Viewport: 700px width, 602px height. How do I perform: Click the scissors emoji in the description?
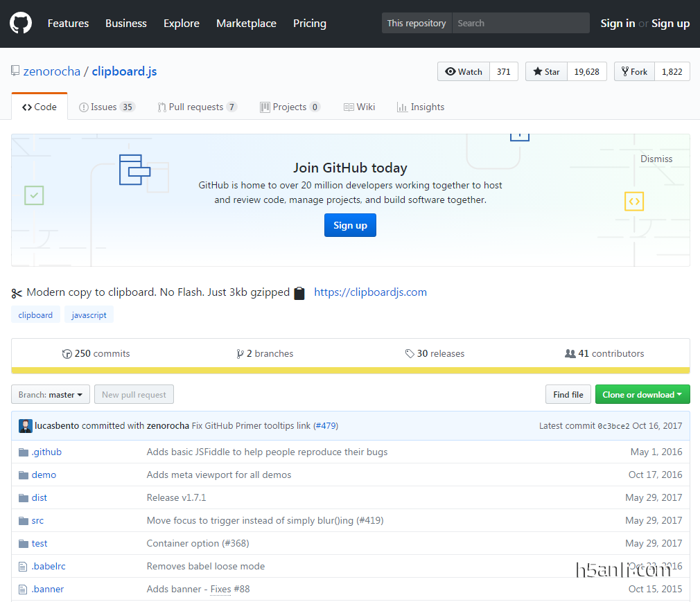[x=17, y=293]
